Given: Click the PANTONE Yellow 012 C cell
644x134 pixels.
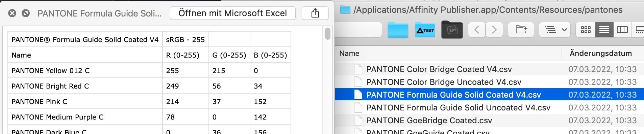Looking at the screenshot, I should 85,70.
